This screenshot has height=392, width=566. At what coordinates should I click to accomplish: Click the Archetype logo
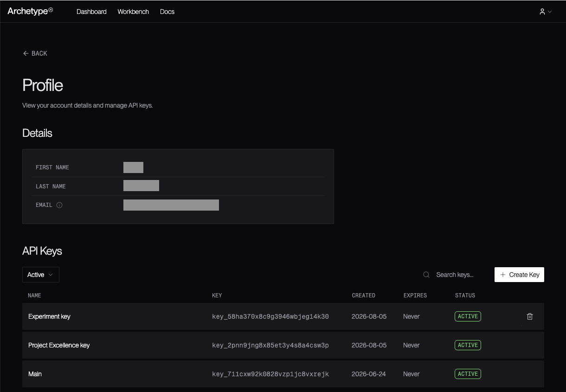[30, 11]
